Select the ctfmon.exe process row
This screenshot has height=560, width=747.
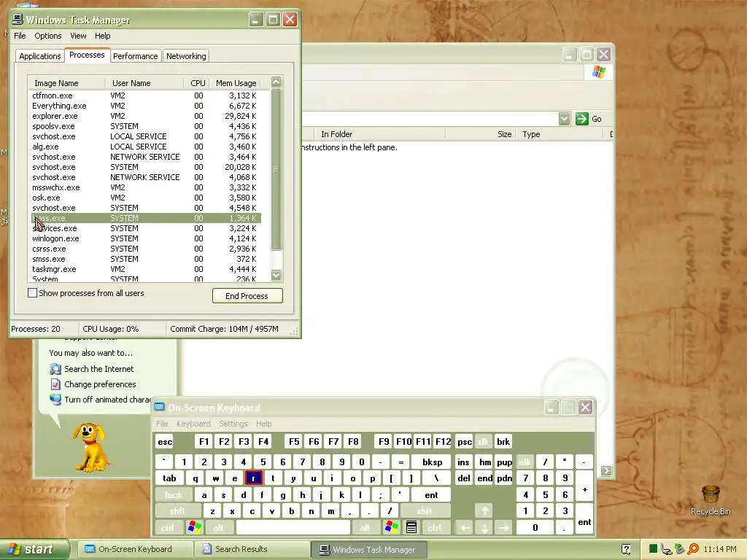(x=144, y=96)
